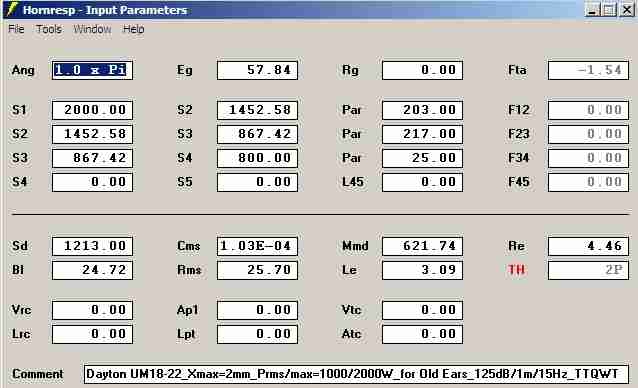
Task: Select the Bl field with 24.72
Action: (92, 270)
